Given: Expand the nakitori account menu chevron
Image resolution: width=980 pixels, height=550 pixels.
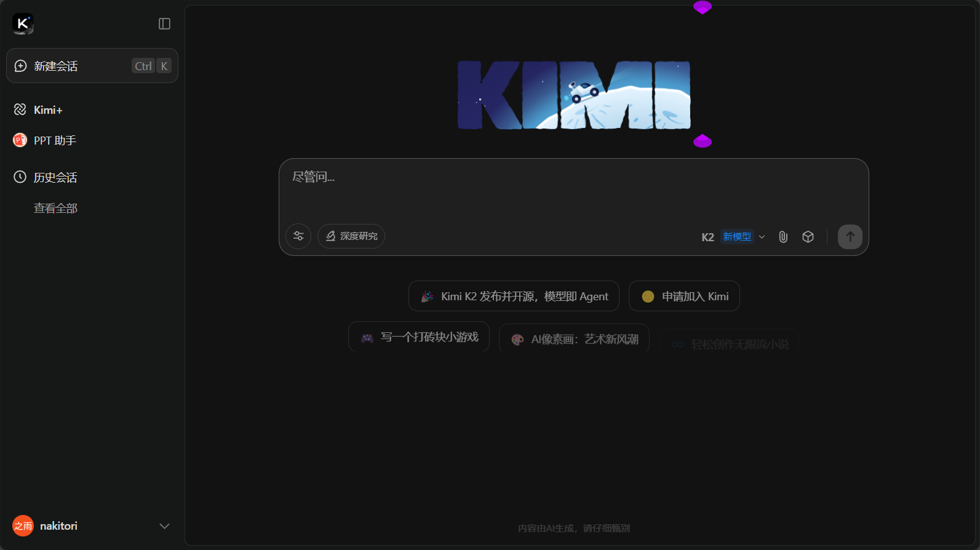Looking at the screenshot, I should pos(164,526).
